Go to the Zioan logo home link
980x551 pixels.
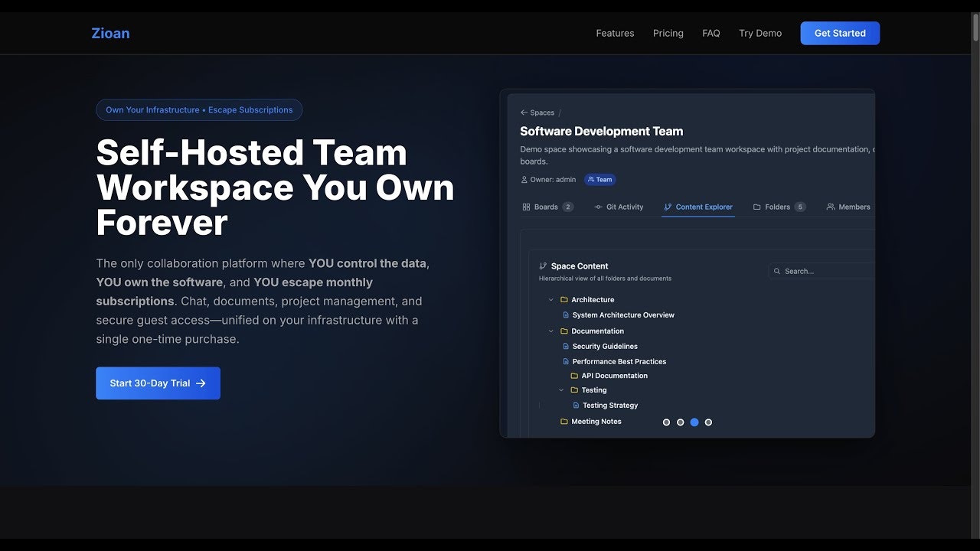(x=110, y=33)
